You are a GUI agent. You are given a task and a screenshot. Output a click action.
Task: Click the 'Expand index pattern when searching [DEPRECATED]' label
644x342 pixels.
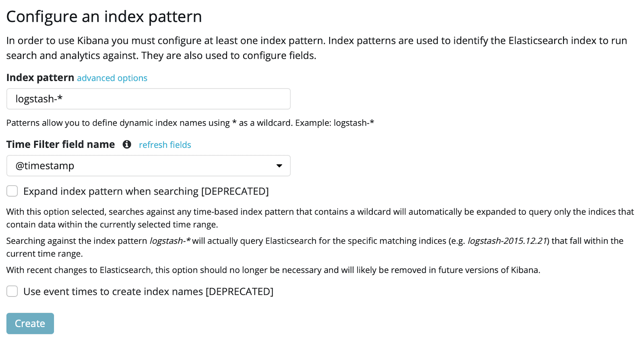pyautogui.click(x=146, y=191)
